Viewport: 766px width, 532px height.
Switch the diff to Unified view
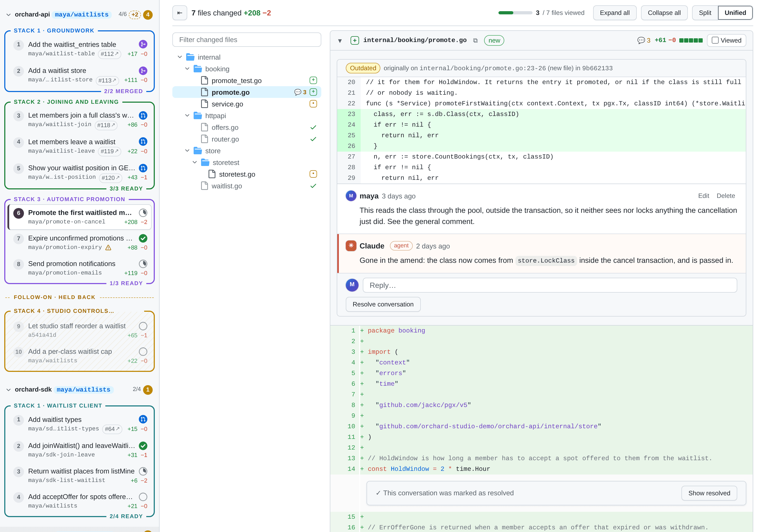(x=735, y=13)
